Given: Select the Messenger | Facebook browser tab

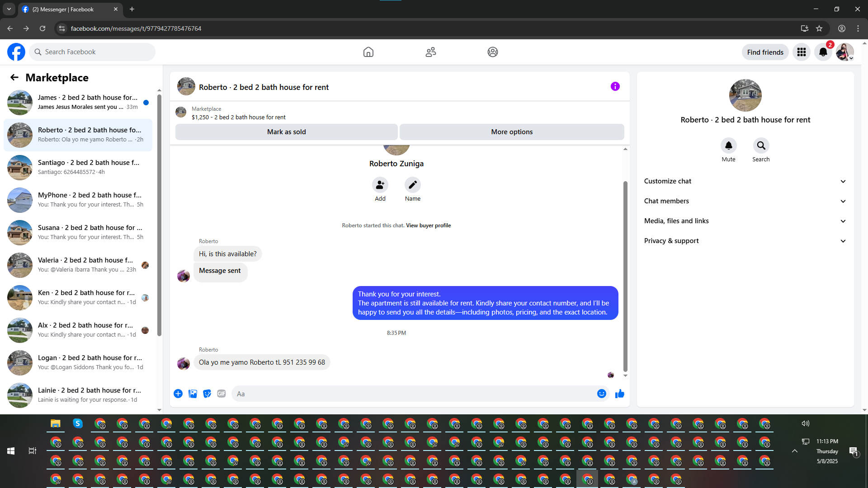Looking at the screenshot, I should click(70, 9).
